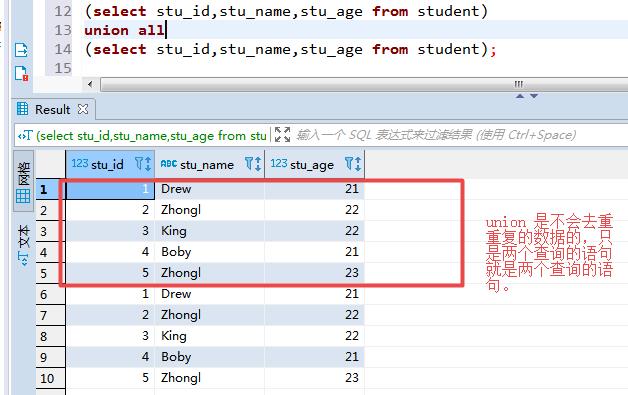Click the editor horizontal scrollbar thumb
Image resolution: width=628 pixels, height=395 pixels.
point(364,85)
